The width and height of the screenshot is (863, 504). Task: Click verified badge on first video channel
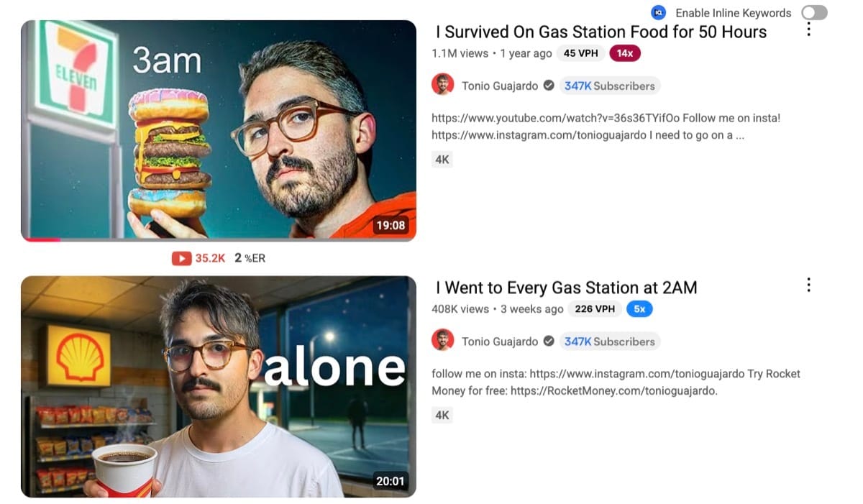tap(549, 86)
